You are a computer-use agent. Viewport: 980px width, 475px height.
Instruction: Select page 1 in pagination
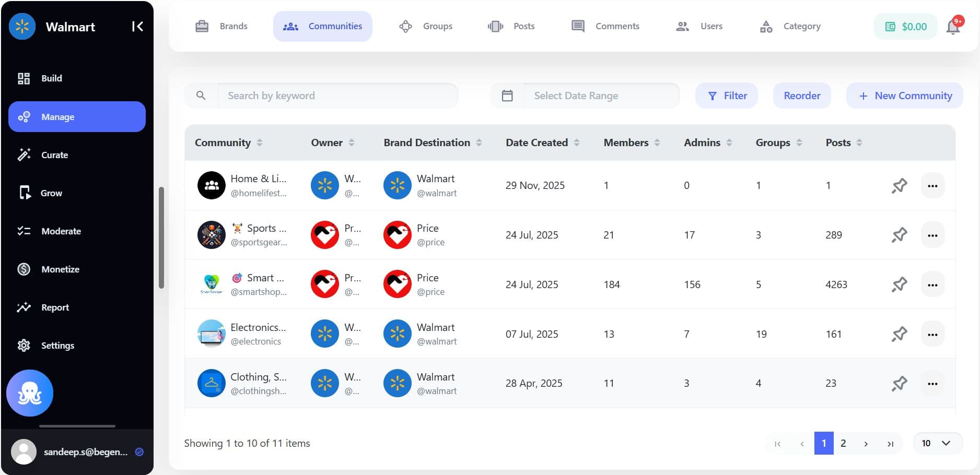click(x=824, y=443)
